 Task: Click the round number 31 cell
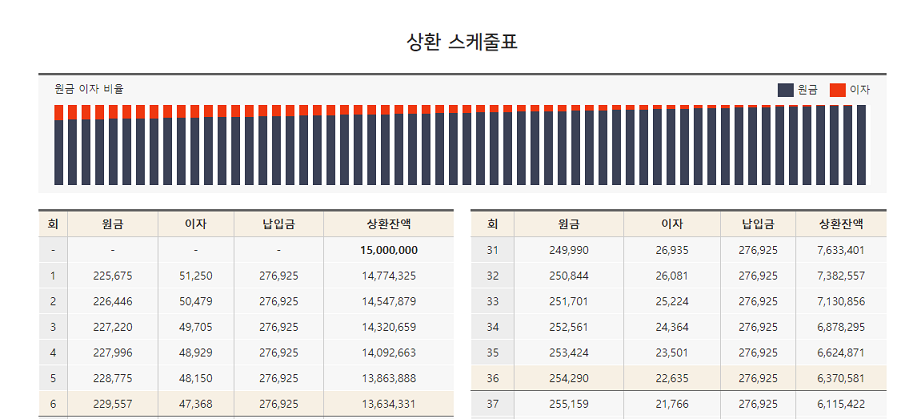(x=493, y=250)
